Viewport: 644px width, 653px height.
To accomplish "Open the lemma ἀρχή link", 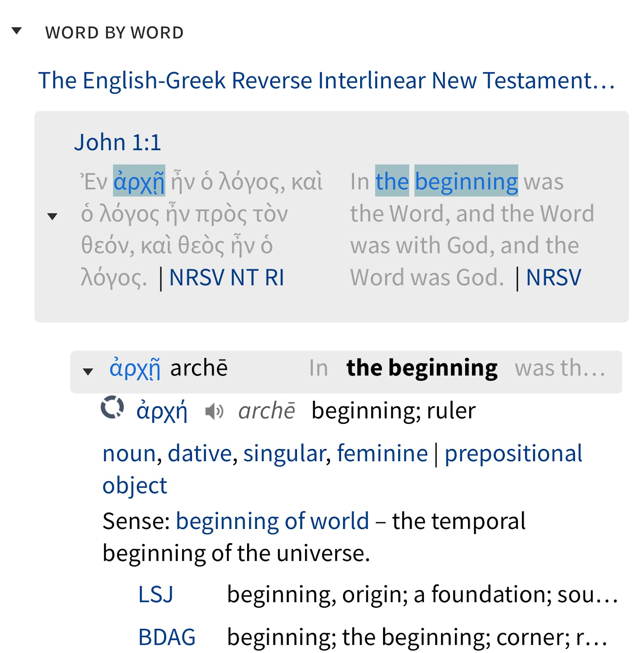I will tap(162, 411).
